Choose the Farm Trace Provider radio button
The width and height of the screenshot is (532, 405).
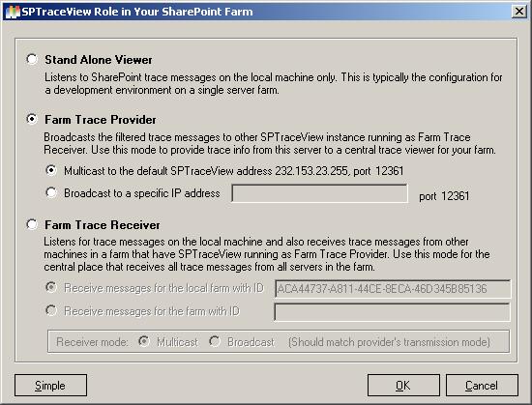(32, 119)
